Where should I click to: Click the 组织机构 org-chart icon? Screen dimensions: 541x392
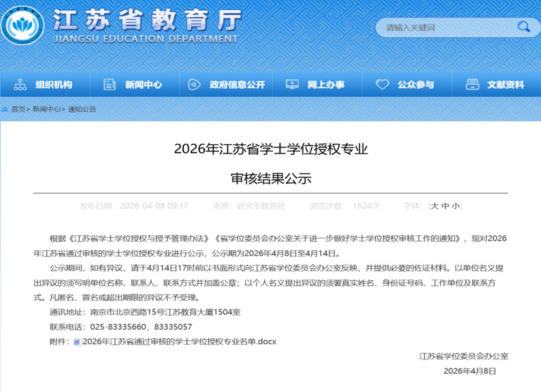20,85
